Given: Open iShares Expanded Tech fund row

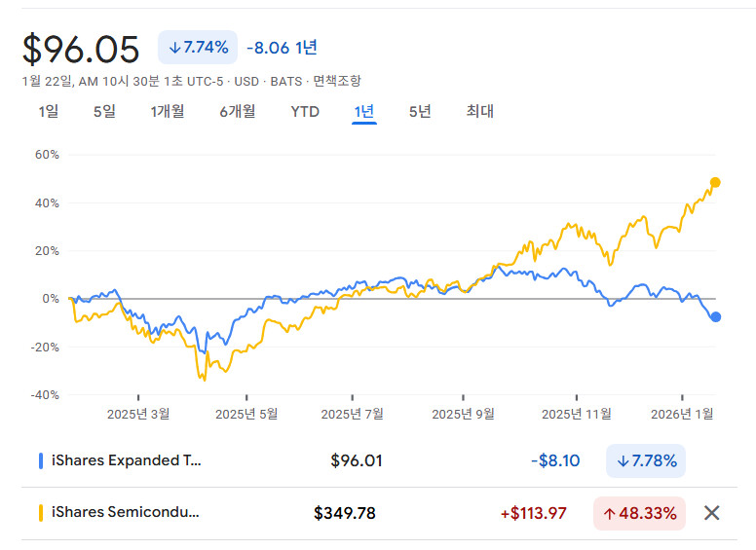Looking at the screenshot, I should pyautogui.click(x=126, y=460).
